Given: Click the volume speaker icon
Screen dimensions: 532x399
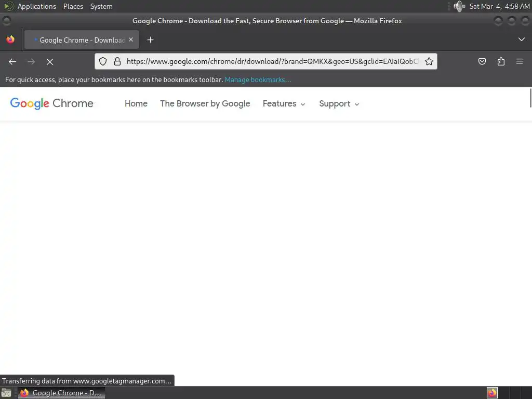Looking at the screenshot, I should point(459,6).
